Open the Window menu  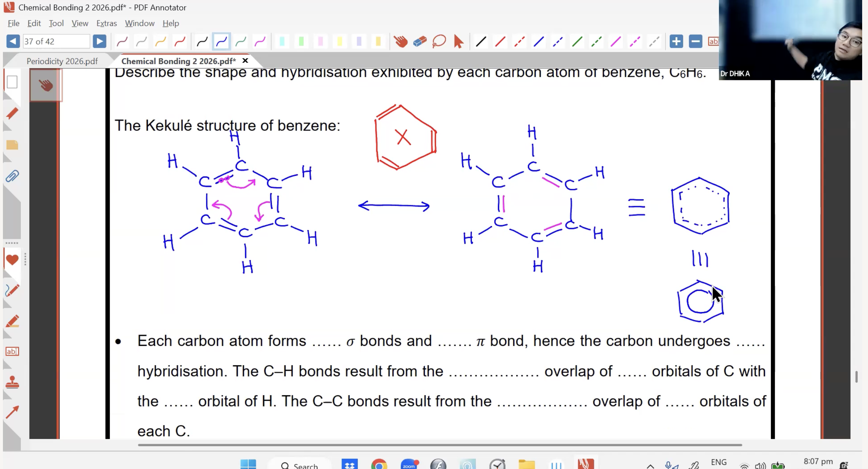click(140, 23)
